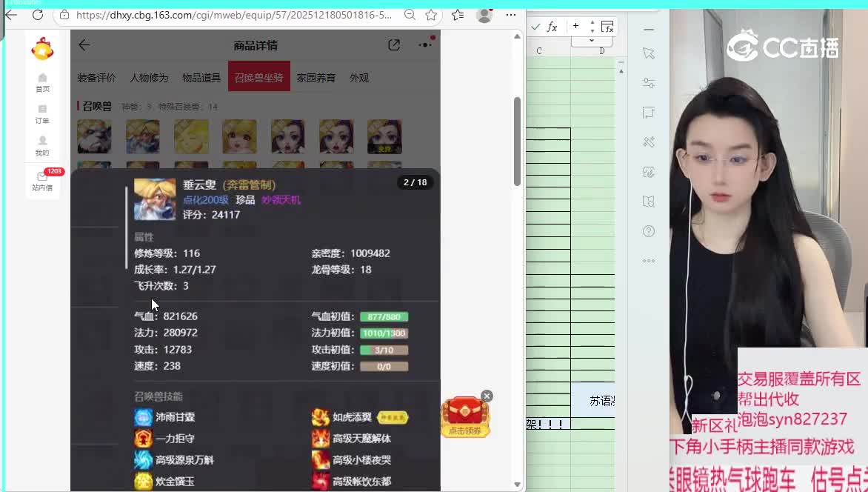Click the 高级小楼夜哭 skill
Image resolution: width=868 pixels, height=492 pixels.
click(352, 460)
